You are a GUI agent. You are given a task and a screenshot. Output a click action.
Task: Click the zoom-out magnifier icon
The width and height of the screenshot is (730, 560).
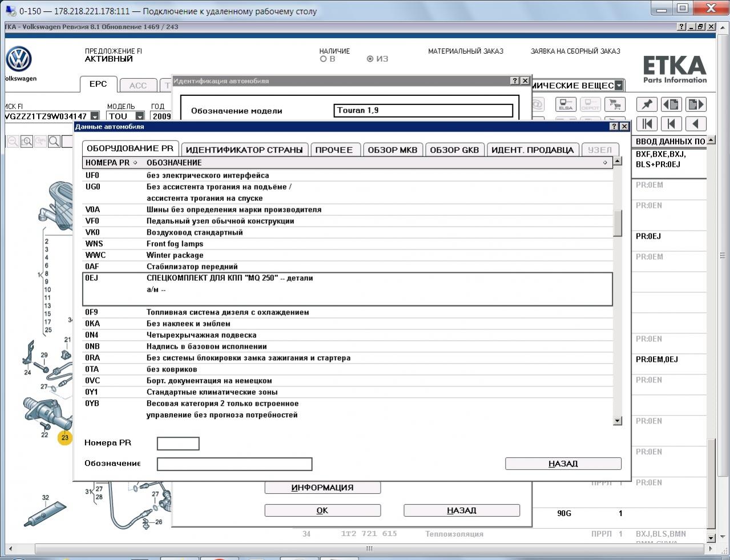tap(13, 141)
